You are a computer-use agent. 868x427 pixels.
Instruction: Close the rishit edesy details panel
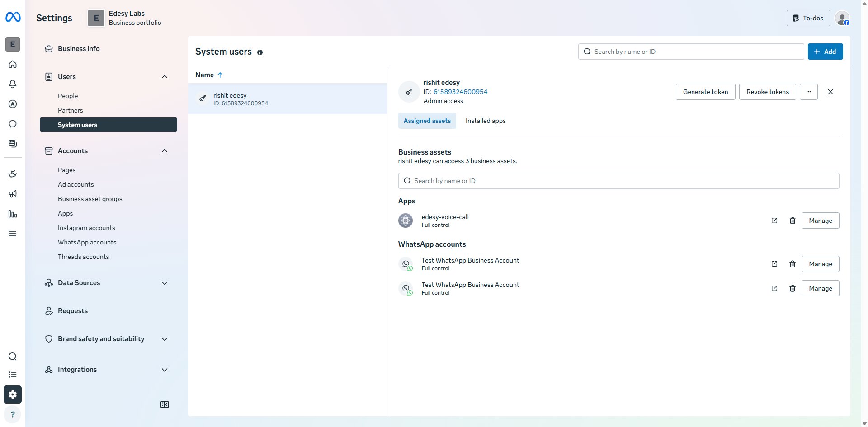[x=830, y=92]
